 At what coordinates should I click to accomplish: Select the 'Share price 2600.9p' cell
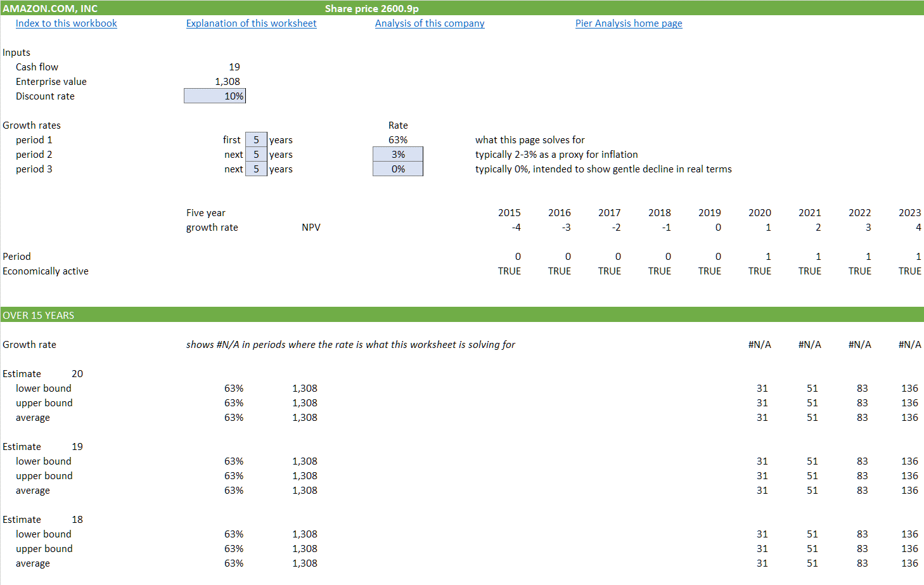371,8
